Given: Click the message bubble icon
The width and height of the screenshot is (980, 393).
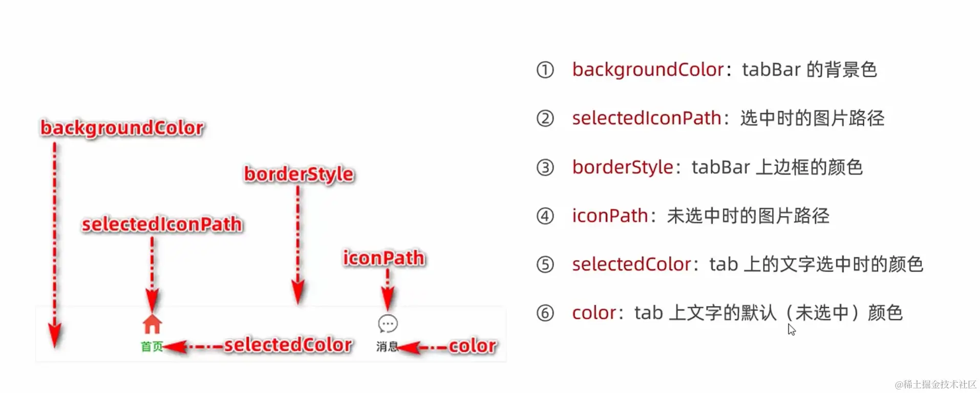Looking at the screenshot, I should pos(388,324).
